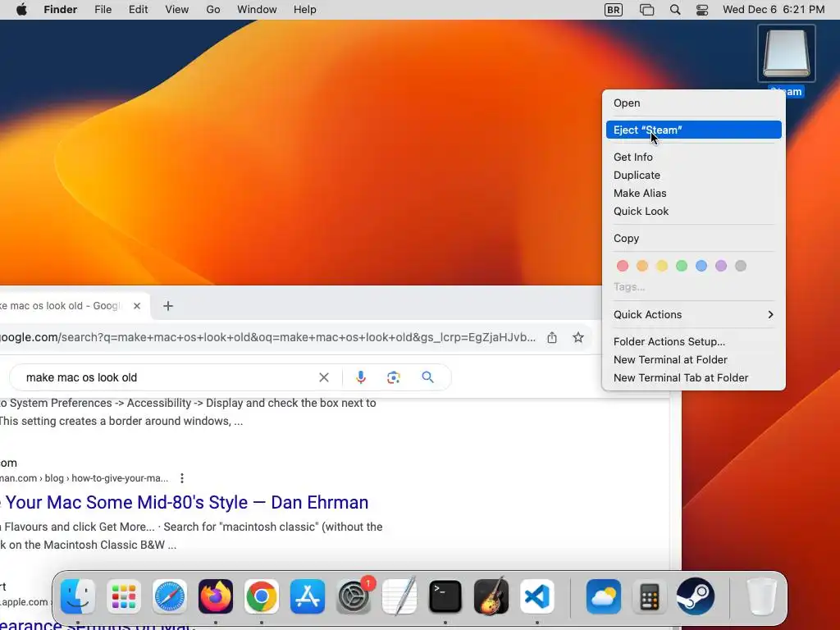Open System Settings with update badge

[x=354, y=596]
